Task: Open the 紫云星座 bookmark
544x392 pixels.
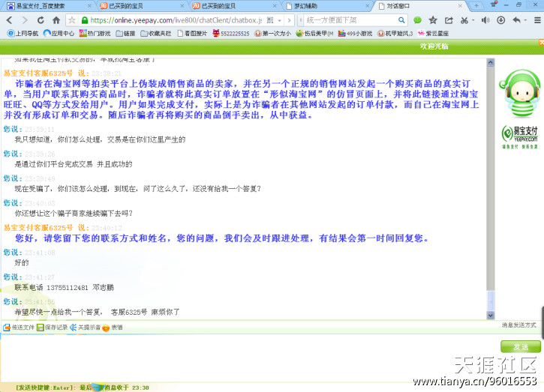Action: click(x=434, y=33)
